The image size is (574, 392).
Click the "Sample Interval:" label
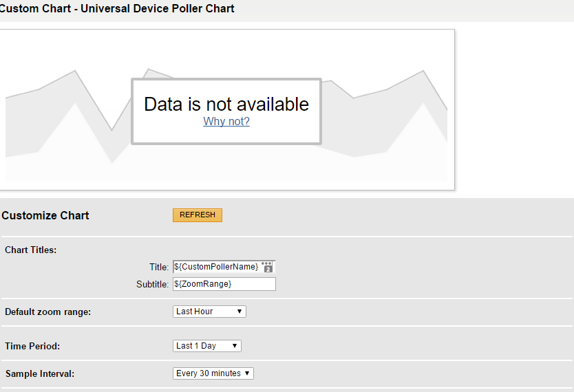[40, 373]
